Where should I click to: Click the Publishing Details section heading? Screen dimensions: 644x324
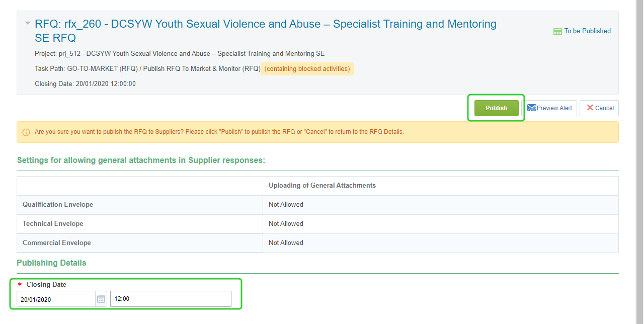51,263
